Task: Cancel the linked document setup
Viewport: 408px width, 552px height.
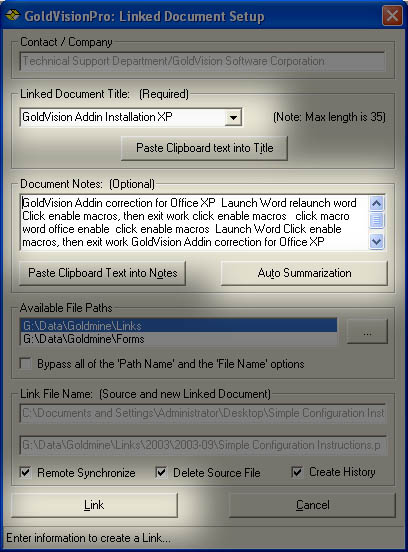Action: coord(313,505)
